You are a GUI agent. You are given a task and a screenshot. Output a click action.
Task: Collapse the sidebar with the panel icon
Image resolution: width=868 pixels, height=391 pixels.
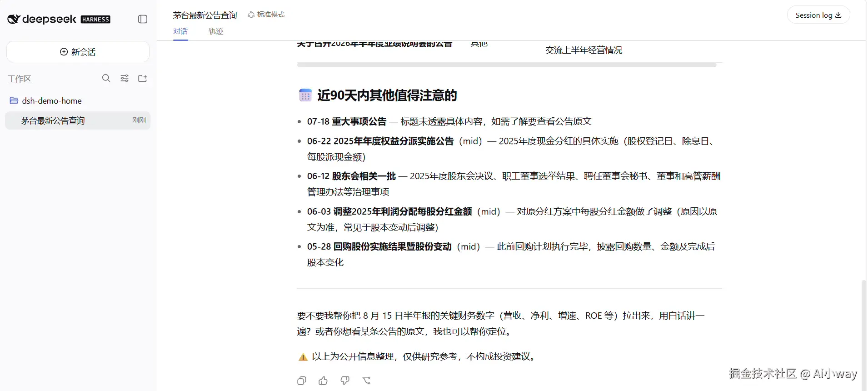tap(143, 19)
